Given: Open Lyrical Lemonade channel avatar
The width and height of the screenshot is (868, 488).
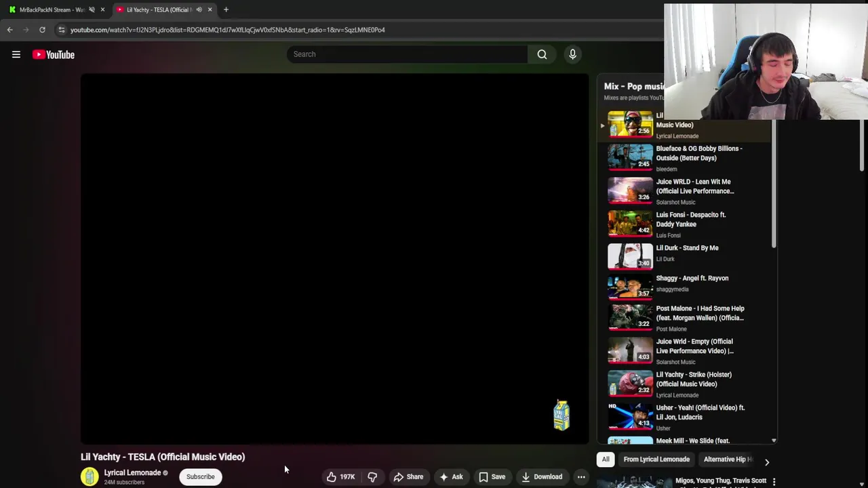Looking at the screenshot, I should coord(90,477).
